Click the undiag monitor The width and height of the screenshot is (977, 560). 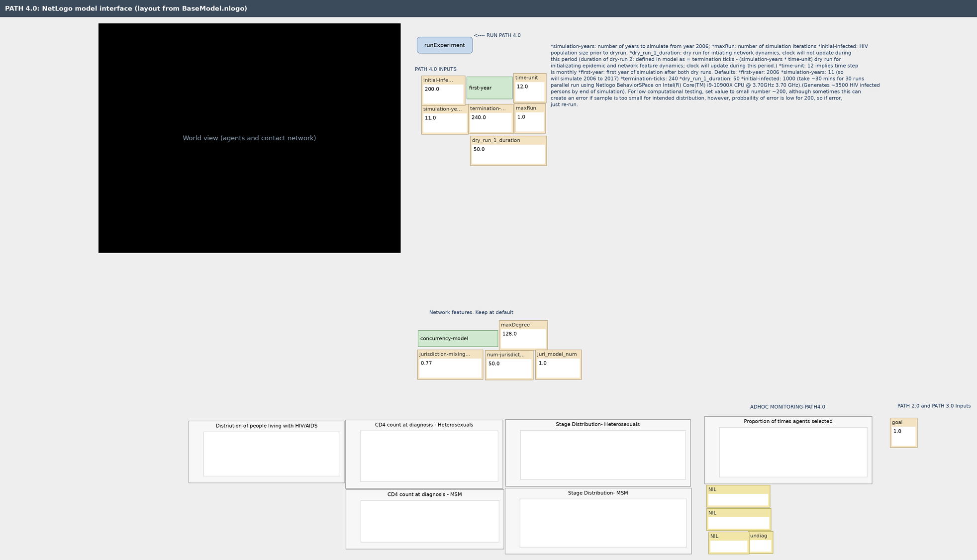761,543
